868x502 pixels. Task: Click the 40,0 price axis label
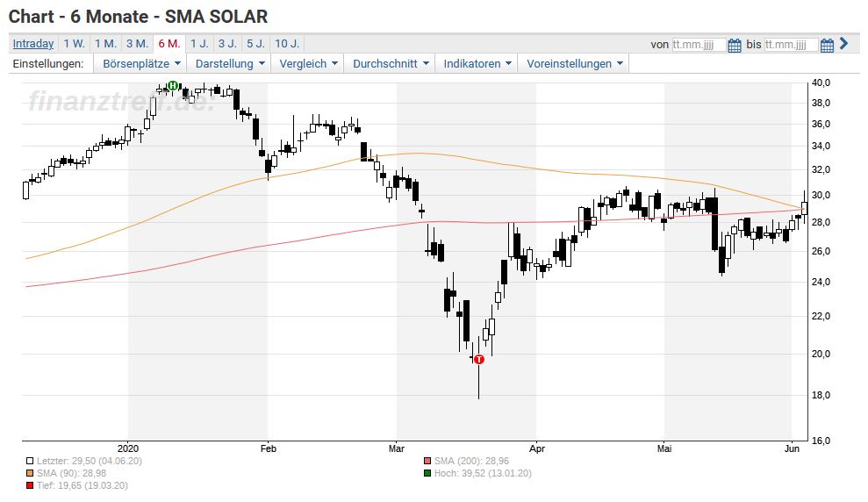[821, 82]
